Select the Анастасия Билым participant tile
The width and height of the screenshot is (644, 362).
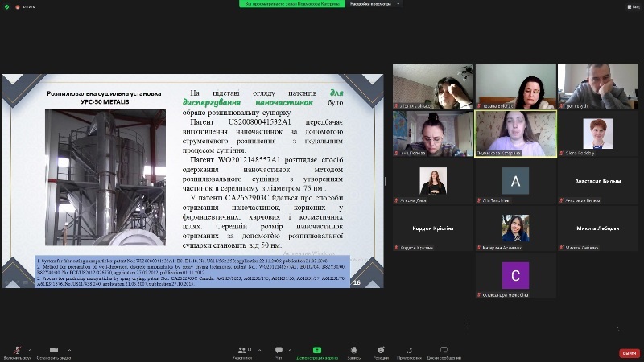coord(597,180)
